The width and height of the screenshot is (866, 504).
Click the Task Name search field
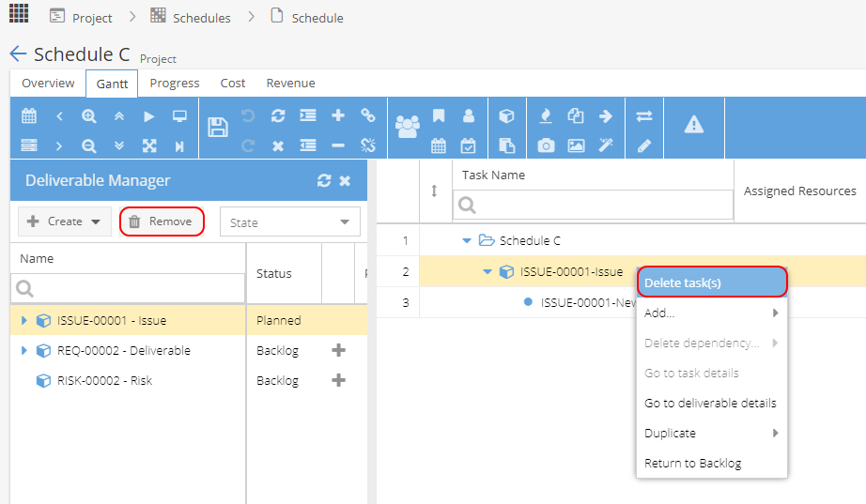click(593, 205)
